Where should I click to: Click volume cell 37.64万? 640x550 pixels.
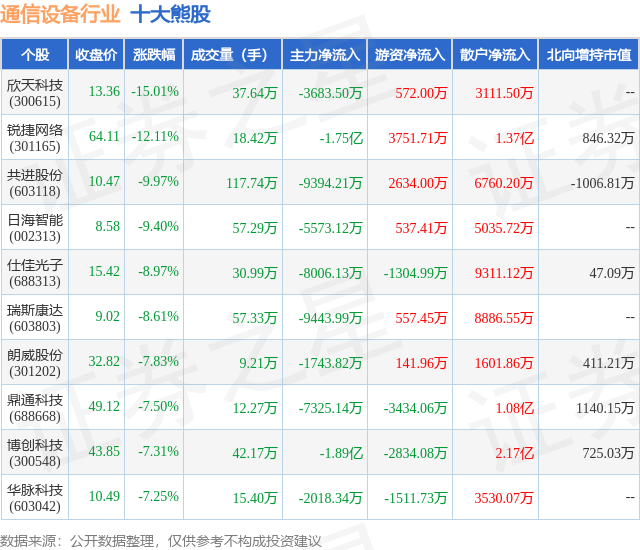255,93
